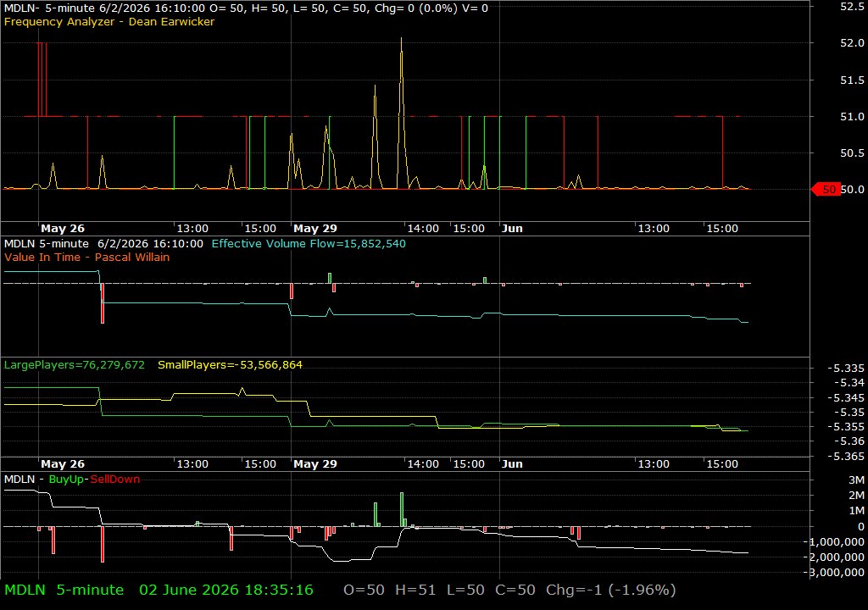Click 'SmallPlayers=-53,566,864' label
The image size is (868, 610).
(230, 365)
